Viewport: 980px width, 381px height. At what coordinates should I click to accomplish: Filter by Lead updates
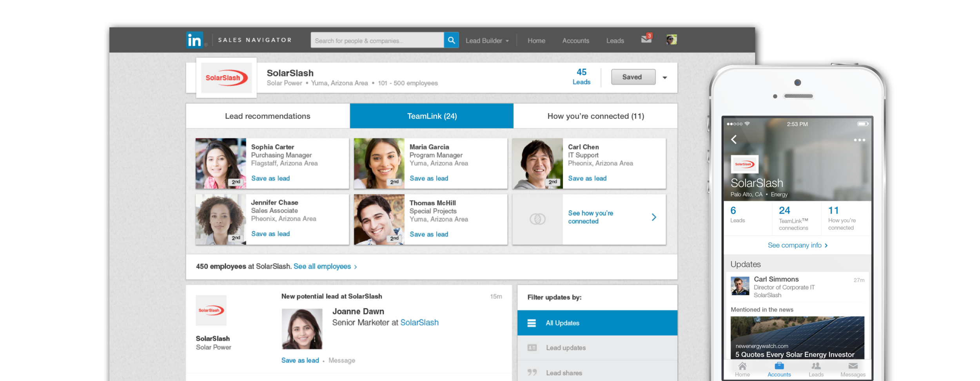click(597, 348)
